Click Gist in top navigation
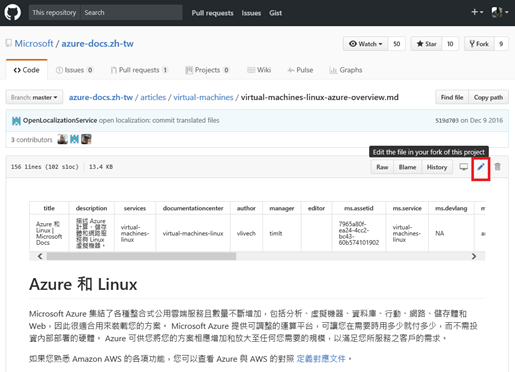 pyautogui.click(x=275, y=13)
